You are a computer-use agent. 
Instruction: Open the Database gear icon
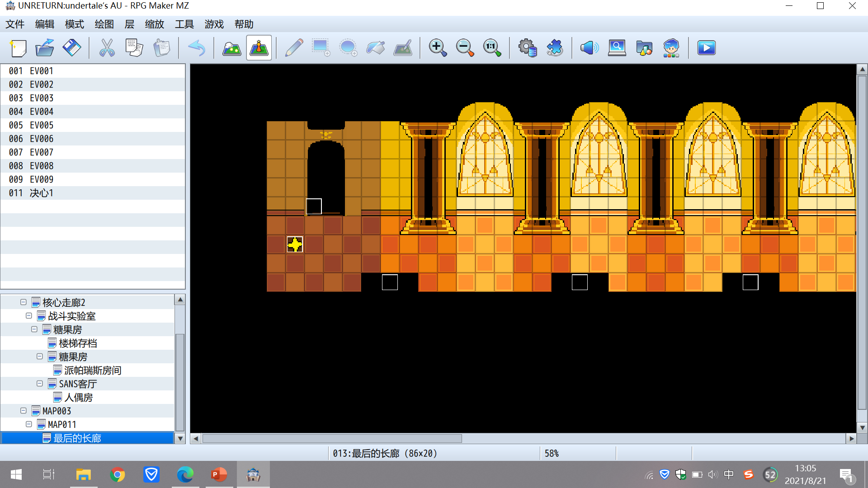pos(527,47)
